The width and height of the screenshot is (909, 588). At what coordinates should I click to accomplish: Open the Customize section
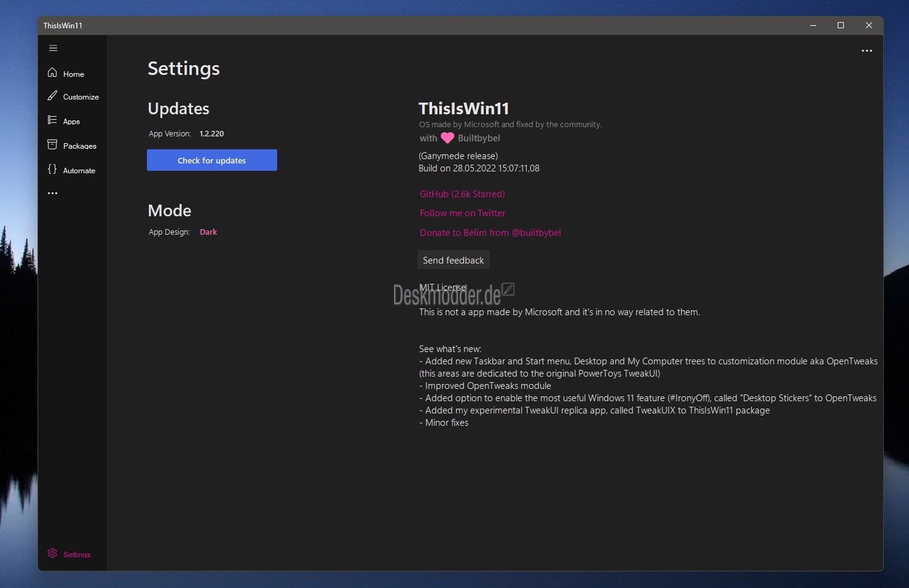coord(81,97)
